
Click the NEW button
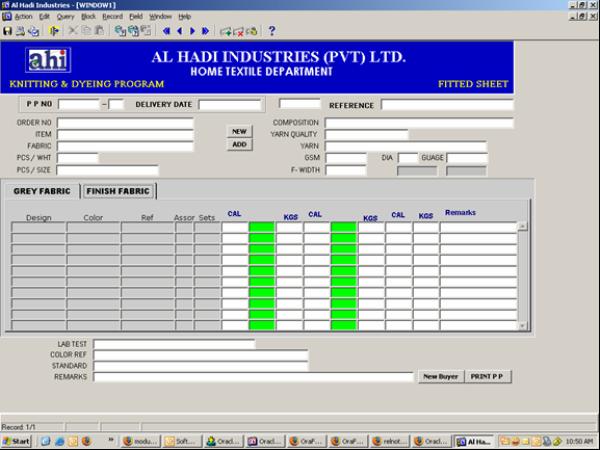240,131
